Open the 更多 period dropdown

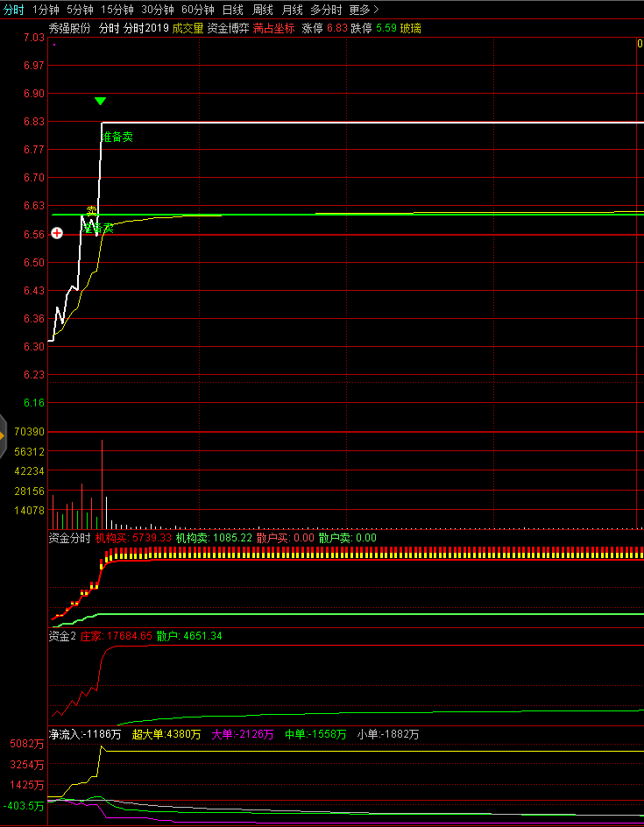click(x=364, y=10)
